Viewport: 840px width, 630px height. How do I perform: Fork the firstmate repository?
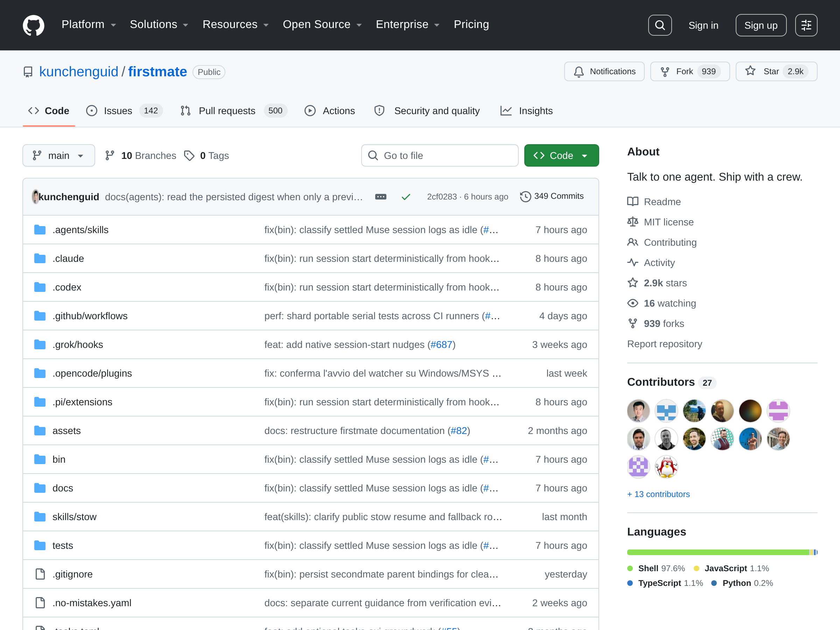click(x=689, y=71)
